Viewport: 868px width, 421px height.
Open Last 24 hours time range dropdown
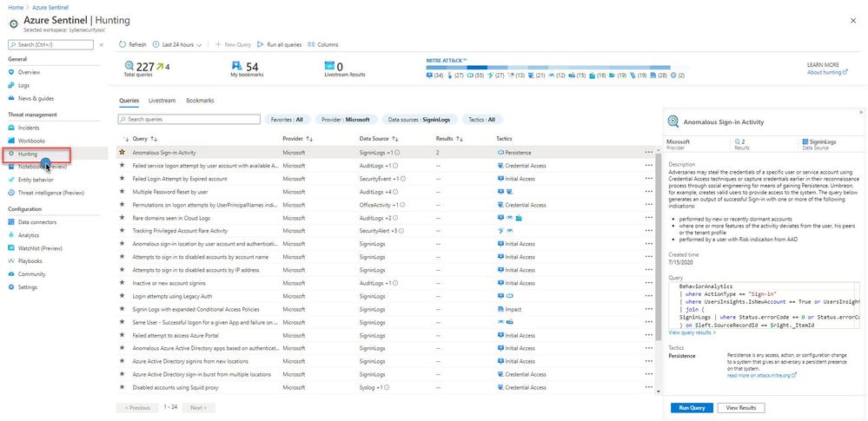point(177,45)
